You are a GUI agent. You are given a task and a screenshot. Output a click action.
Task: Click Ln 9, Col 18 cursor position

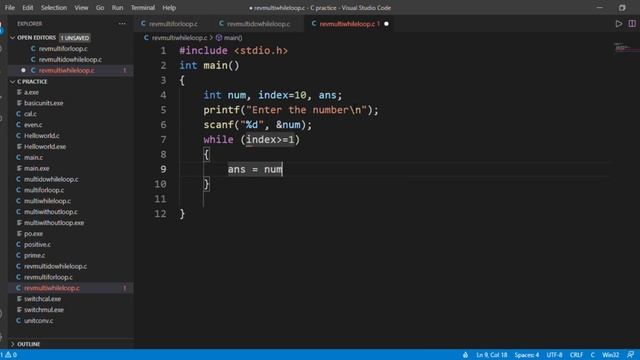(x=492, y=355)
